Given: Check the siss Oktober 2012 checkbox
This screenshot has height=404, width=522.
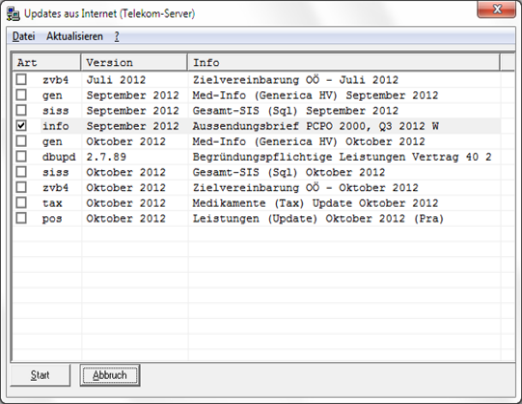Looking at the screenshot, I should coord(21,172).
